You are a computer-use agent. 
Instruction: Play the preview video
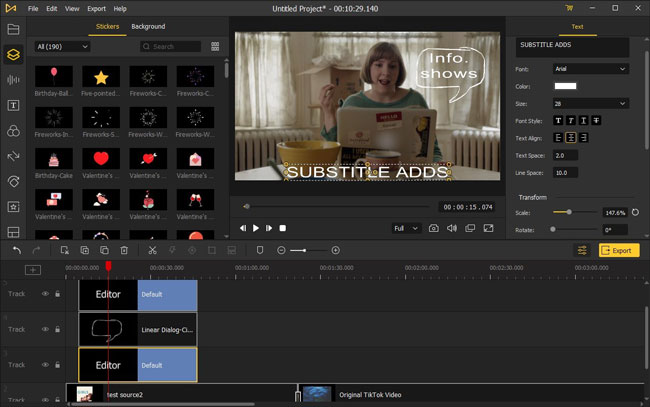(256, 228)
